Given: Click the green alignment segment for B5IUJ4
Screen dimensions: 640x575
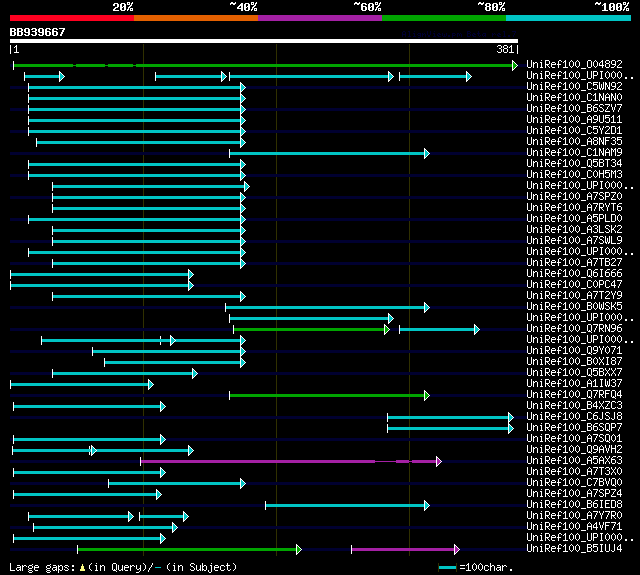Looking at the screenshot, I should click(189, 550).
